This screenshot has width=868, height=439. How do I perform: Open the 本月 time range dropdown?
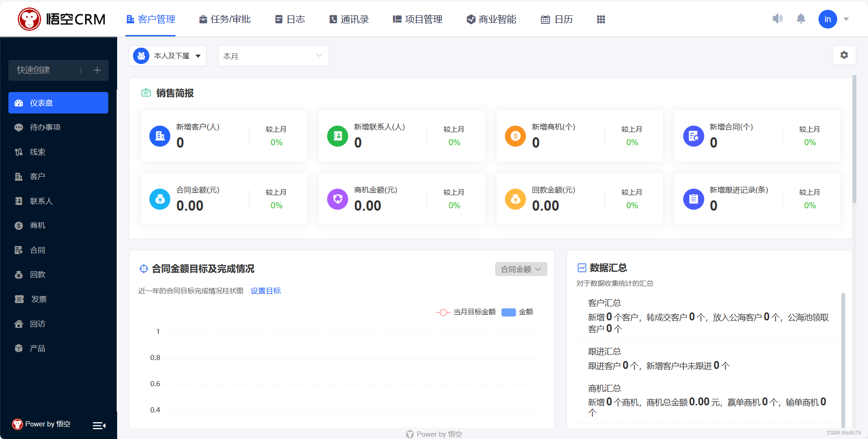[273, 56]
